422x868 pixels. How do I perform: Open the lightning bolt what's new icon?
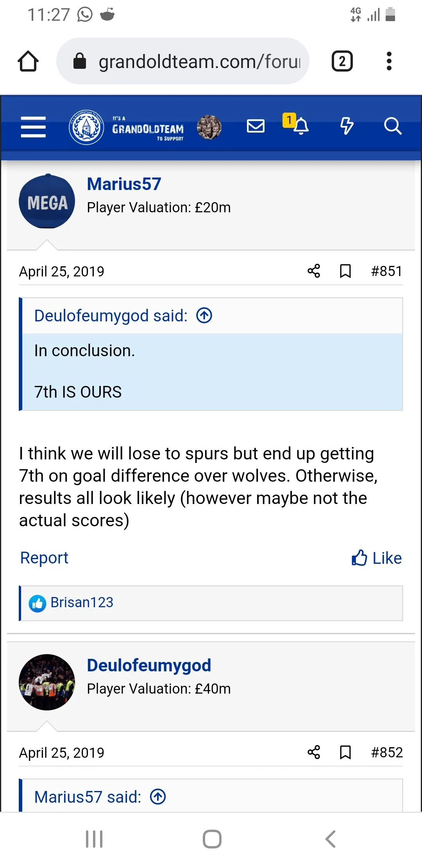click(x=347, y=126)
